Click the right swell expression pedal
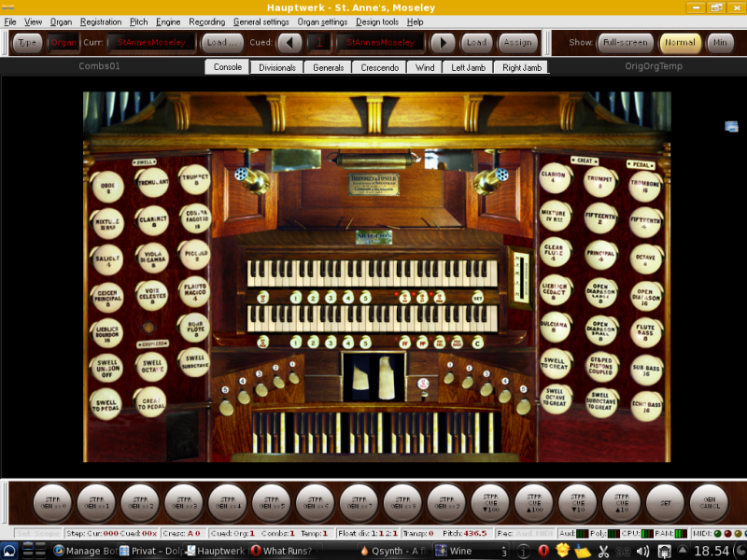 click(387, 379)
